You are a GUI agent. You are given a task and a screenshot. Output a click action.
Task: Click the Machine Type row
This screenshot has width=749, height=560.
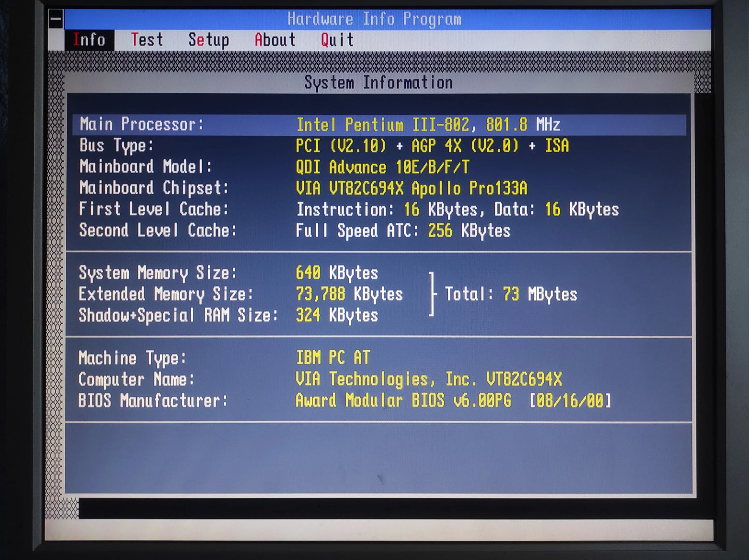point(379,358)
